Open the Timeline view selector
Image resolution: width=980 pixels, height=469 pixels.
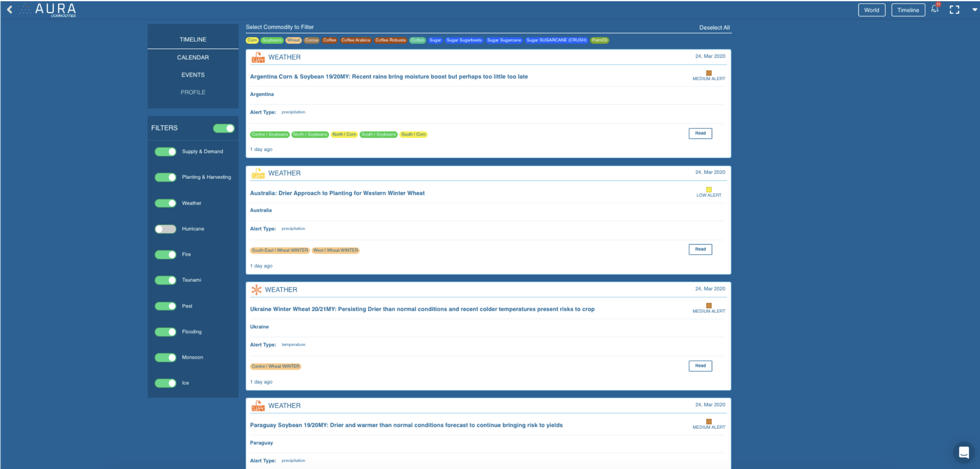coord(908,10)
